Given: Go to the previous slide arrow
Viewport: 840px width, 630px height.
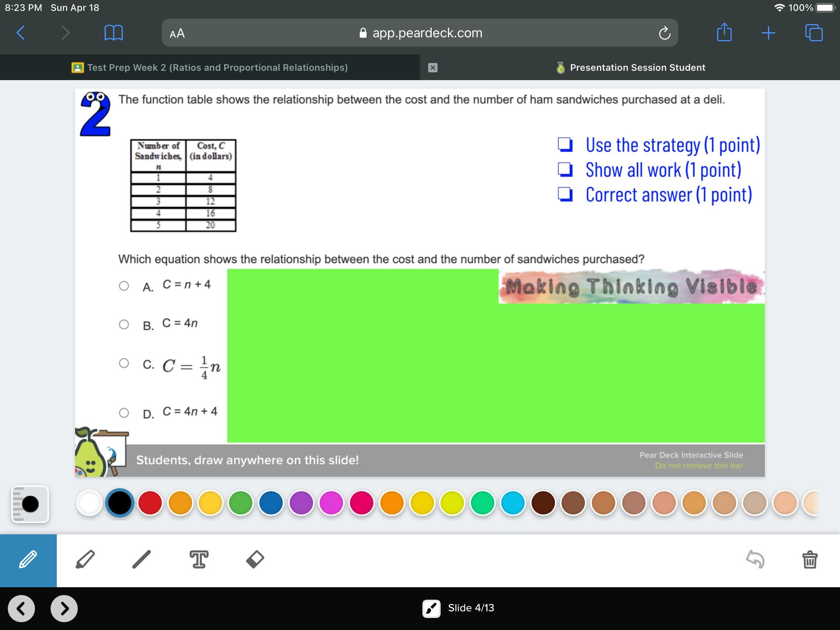Looking at the screenshot, I should [21, 608].
